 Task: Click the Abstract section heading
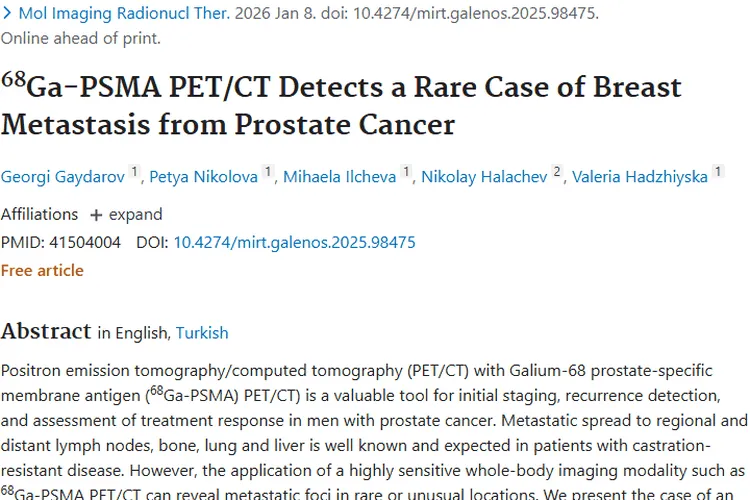[45, 331]
